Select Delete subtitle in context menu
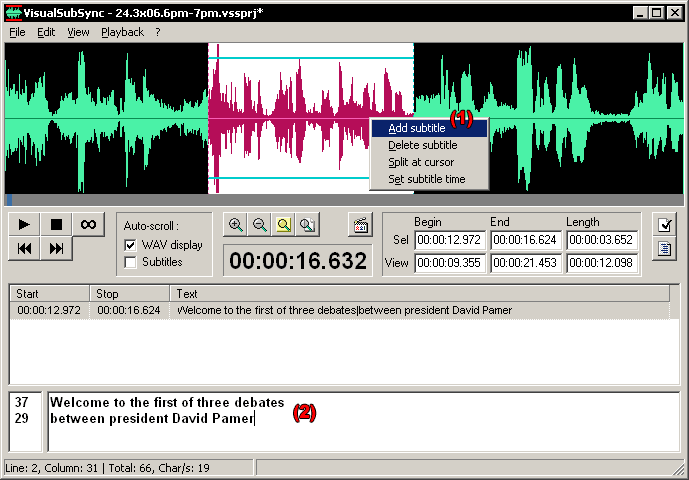Image resolution: width=689 pixels, height=480 pixels. point(422,145)
